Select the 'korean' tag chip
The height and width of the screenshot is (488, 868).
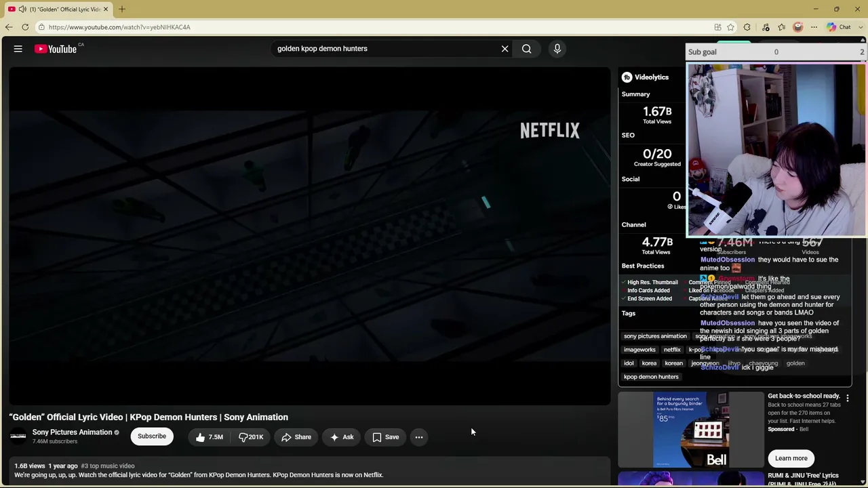(673, 363)
